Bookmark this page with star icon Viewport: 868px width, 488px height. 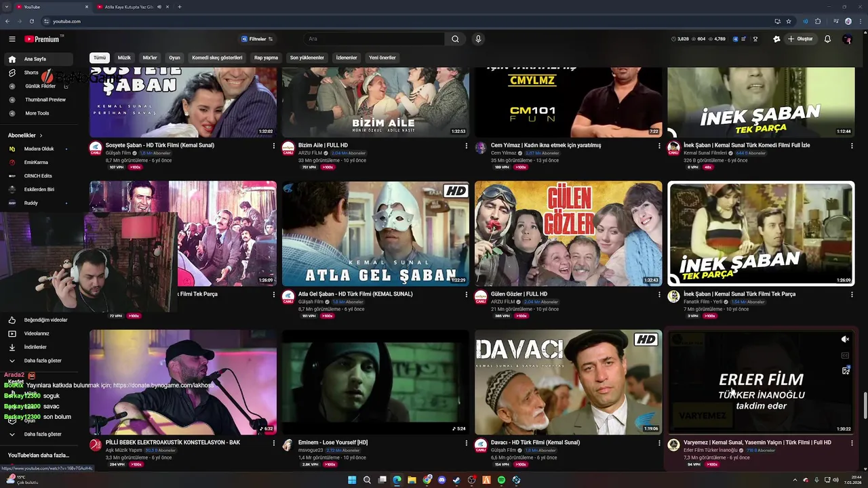coord(789,21)
